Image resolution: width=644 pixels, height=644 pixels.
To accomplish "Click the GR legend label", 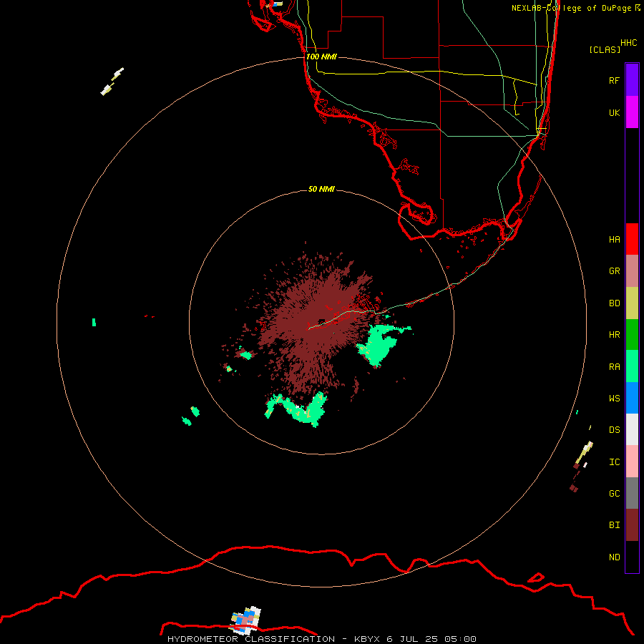I will 614,271.
